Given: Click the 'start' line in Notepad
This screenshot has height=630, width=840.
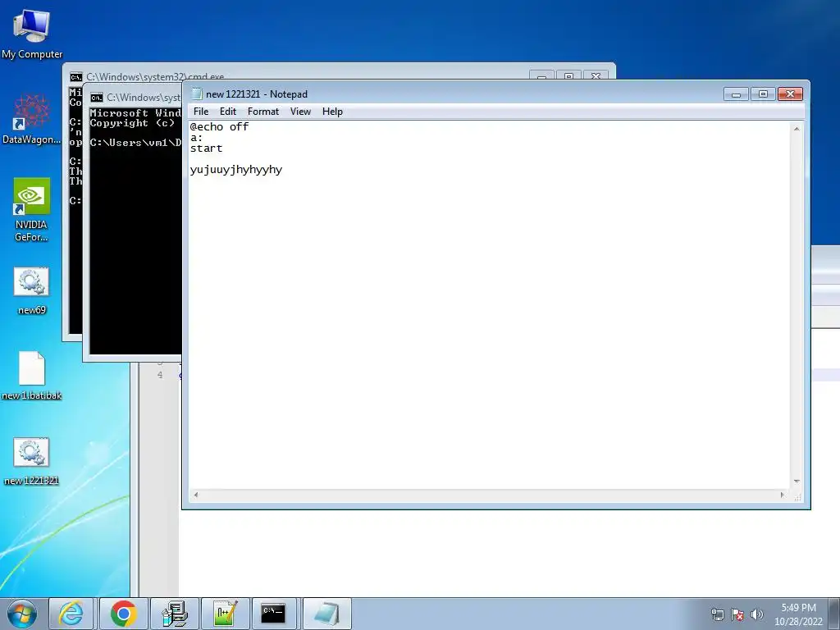Looking at the screenshot, I should click(206, 148).
